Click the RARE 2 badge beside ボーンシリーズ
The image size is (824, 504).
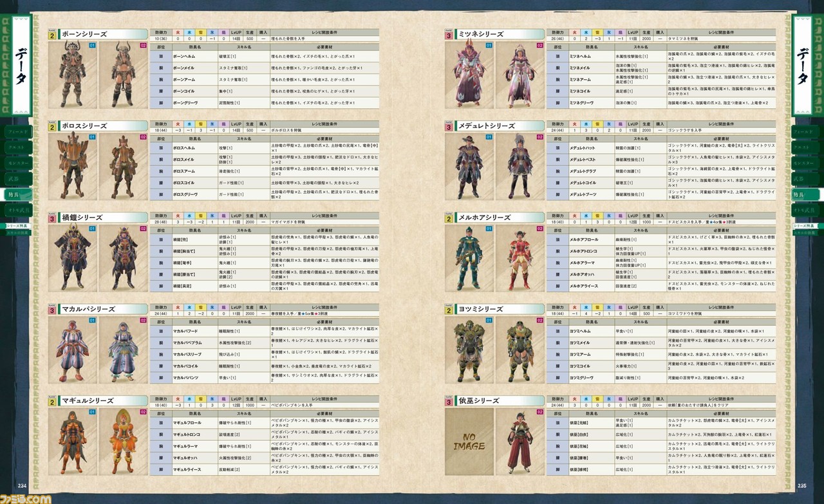(x=51, y=34)
